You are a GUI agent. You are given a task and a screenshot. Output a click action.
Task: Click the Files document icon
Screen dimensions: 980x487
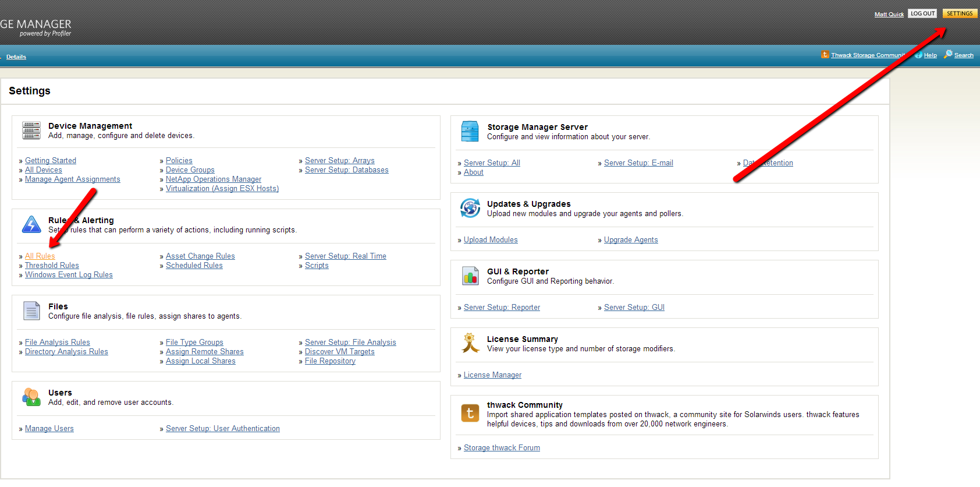tap(31, 310)
